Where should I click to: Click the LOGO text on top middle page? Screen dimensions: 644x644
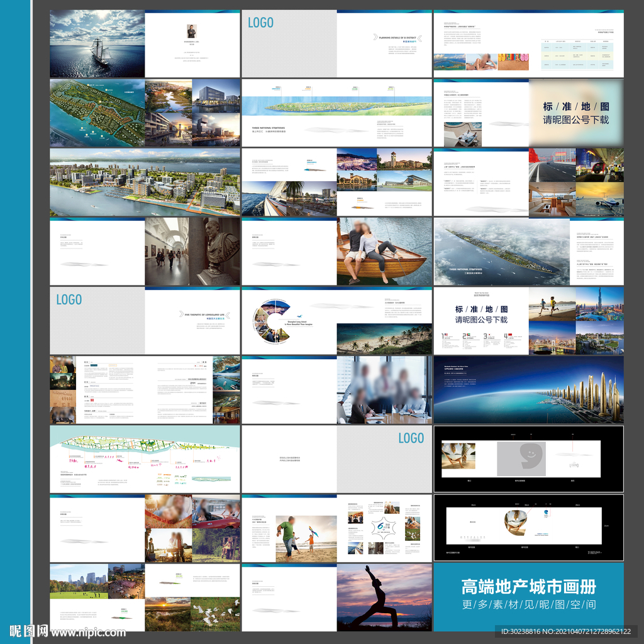(x=260, y=23)
